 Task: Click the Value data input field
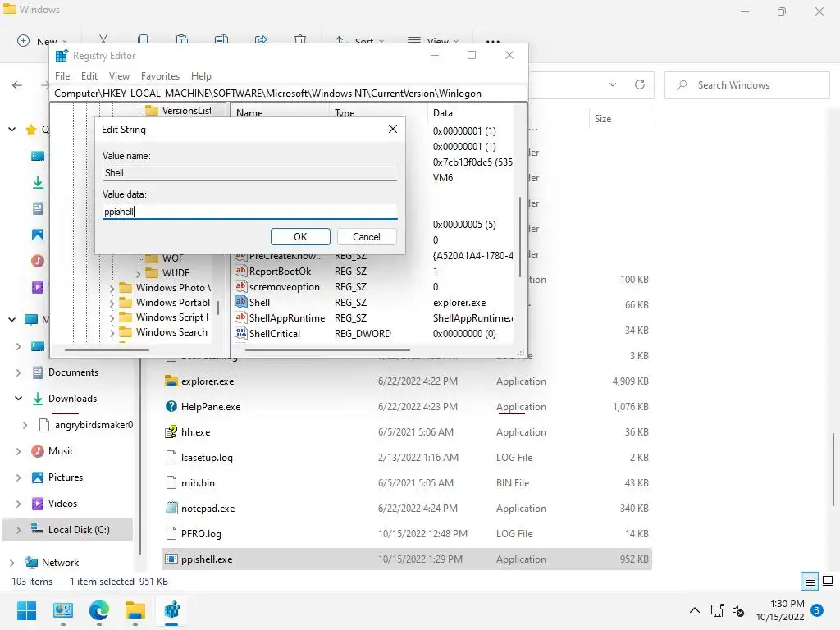point(249,212)
